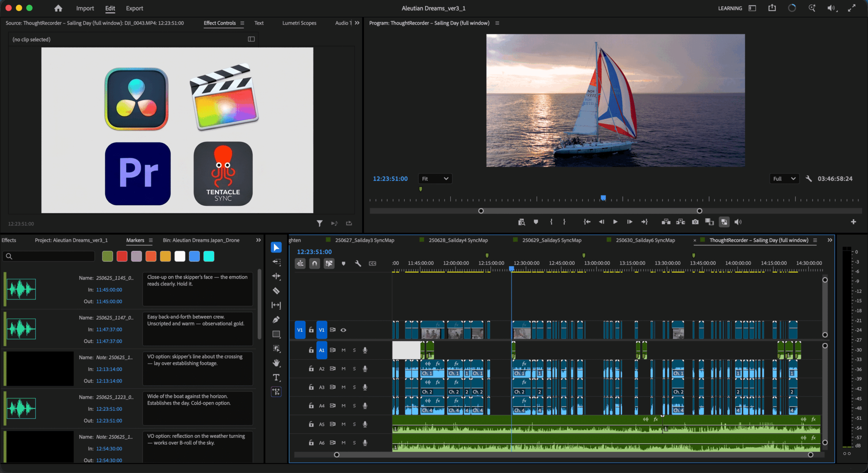Filter markers by the red color swatch
This screenshot has height=473, width=868.
(x=122, y=256)
